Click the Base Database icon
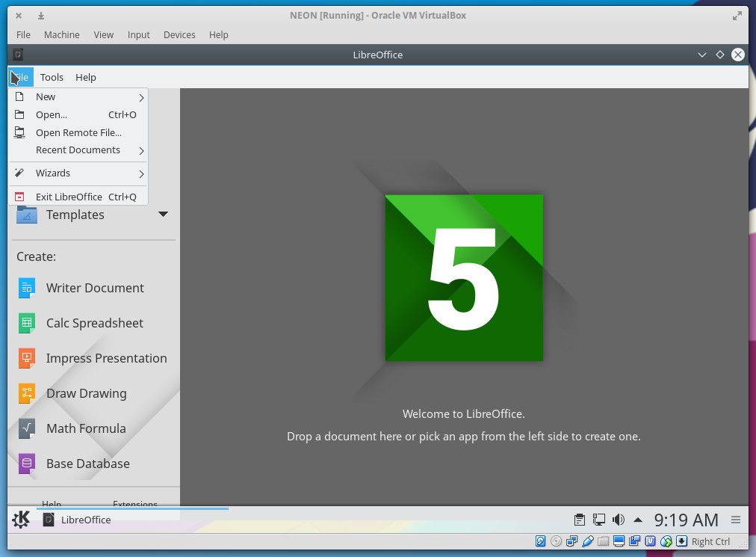This screenshot has height=557, width=756. point(27,464)
